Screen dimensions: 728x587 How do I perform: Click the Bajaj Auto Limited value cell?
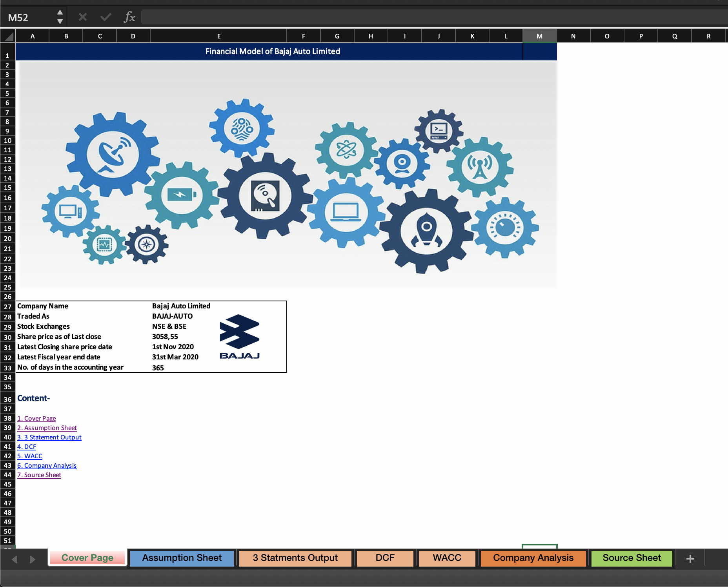[x=181, y=306]
